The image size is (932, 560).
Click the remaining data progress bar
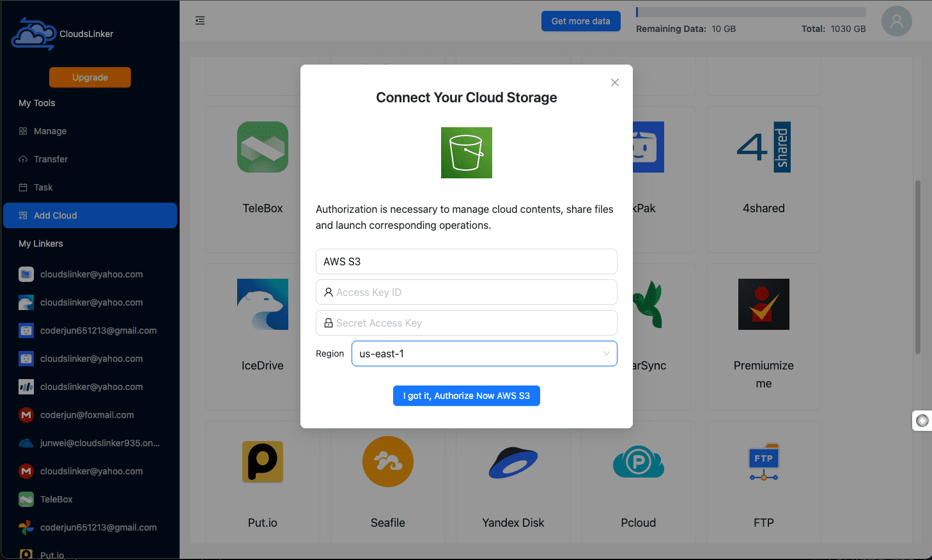(x=751, y=12)
